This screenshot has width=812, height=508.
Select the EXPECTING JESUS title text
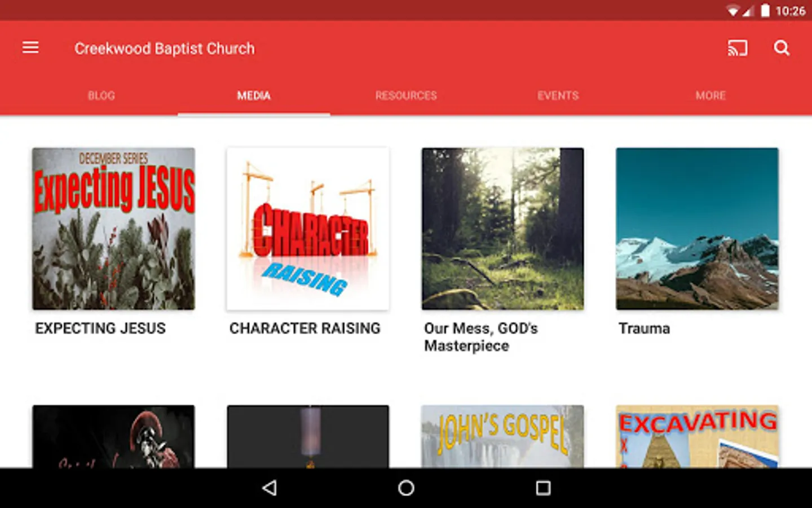tap(100, 329)
